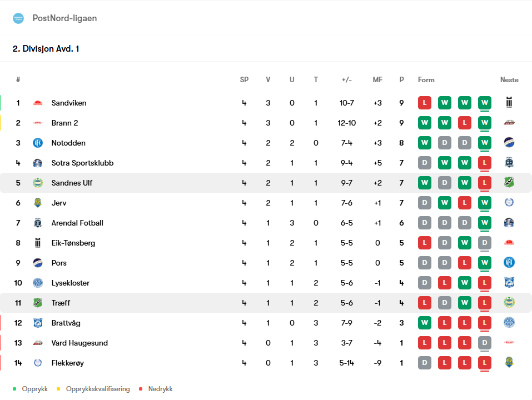Viewport: 532px width, 400px height.
Task: Click Sandviken's next opponent crest in Neste column
Action: [x=509, y=102]
